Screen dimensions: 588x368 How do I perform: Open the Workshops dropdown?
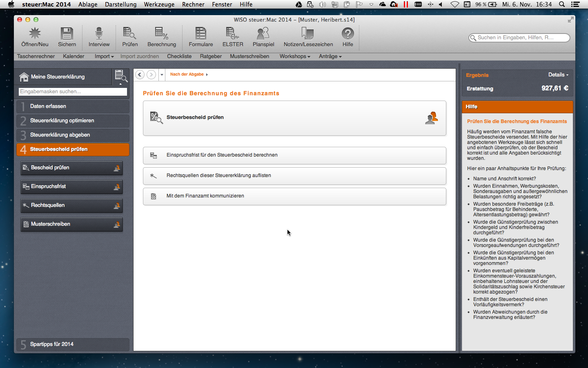[x=294, y=56]
